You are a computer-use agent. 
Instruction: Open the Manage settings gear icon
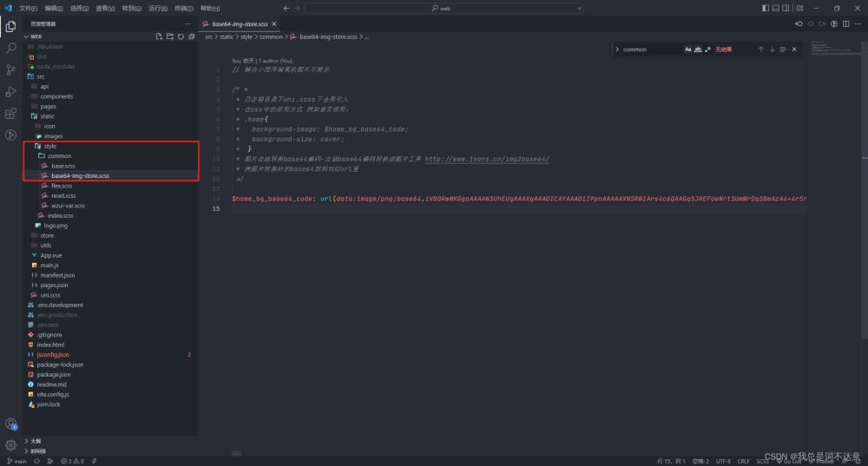coord(10,444)
